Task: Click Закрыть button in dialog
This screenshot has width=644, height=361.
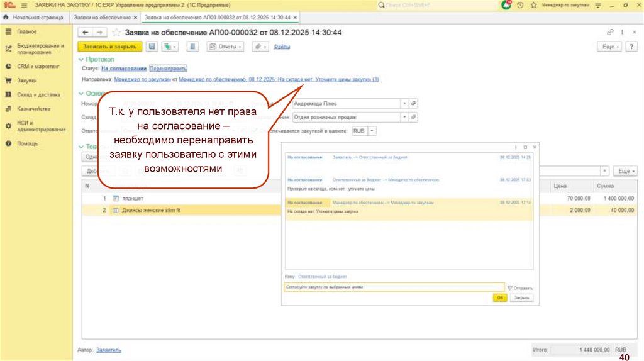Action: (521, 297)
